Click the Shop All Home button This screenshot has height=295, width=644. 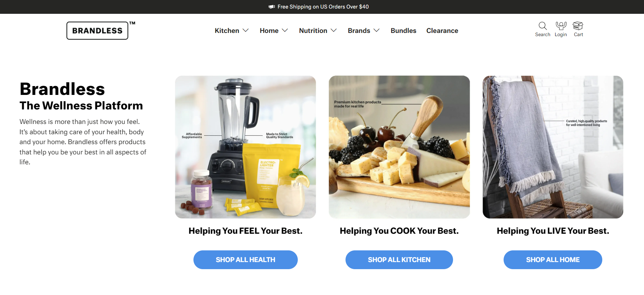coord(553,260)
